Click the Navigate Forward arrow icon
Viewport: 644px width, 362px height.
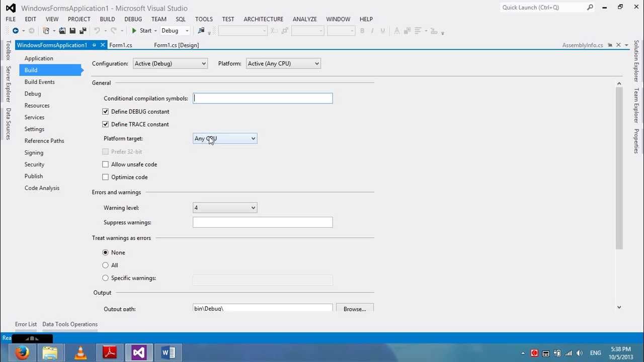pos(31,31)
